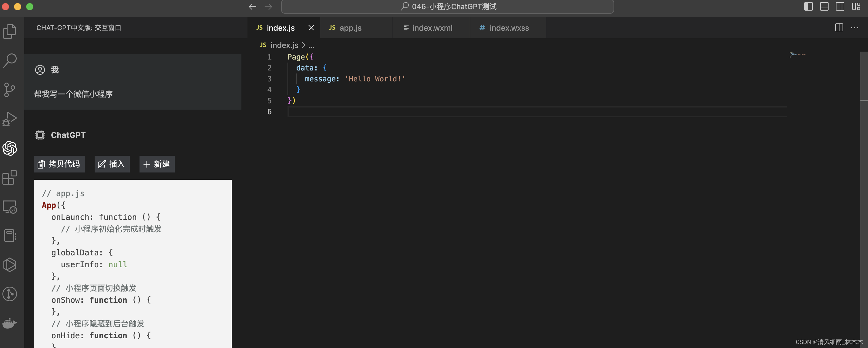Click the command center search field
The image size is (868, 348).
[447, 7]
